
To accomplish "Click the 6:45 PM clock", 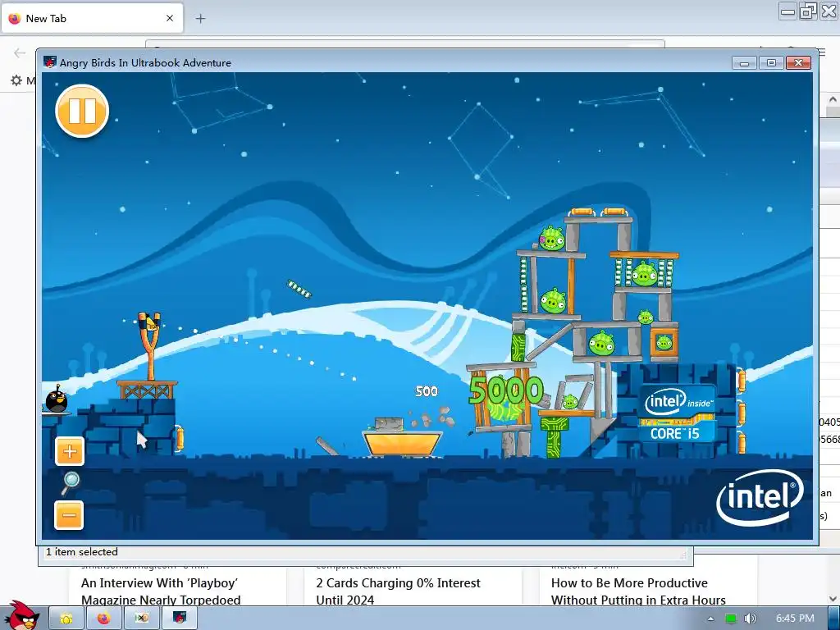I will (x=795, y=619).
